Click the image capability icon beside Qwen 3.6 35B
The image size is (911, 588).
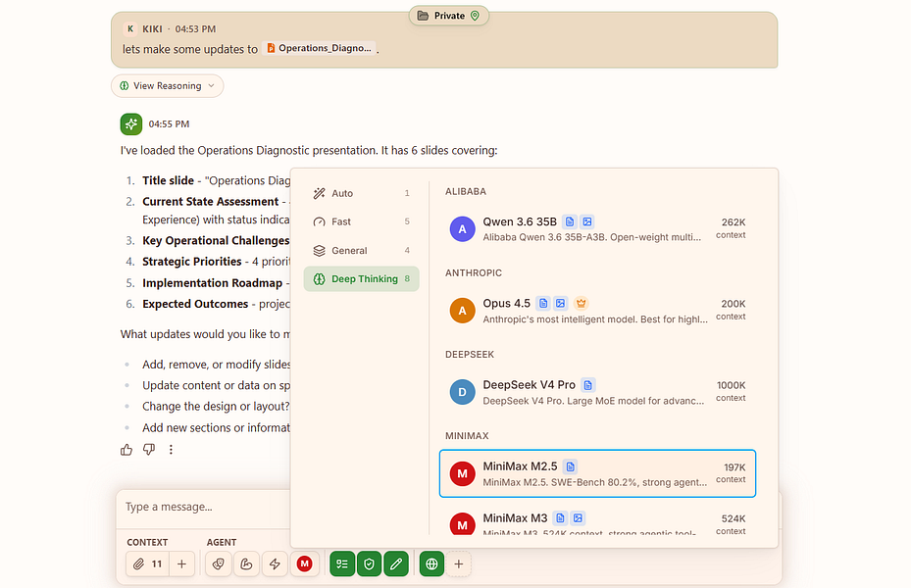coord(587,221)
